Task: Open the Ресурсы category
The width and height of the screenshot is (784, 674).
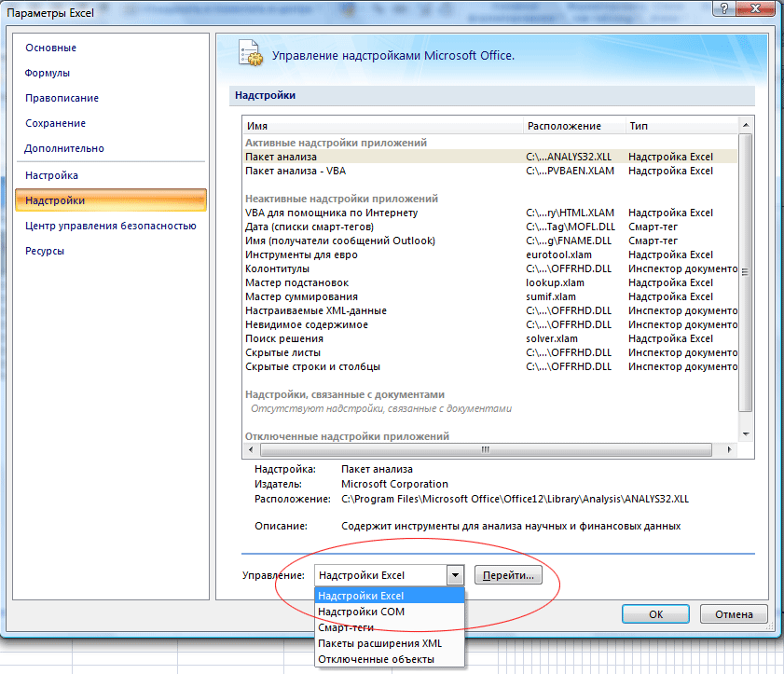Action: pos(45,251)
